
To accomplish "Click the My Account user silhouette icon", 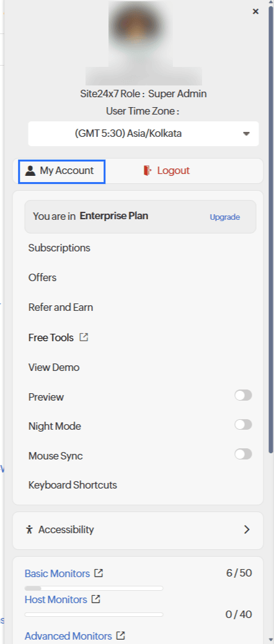I will (x=30, y=170).
